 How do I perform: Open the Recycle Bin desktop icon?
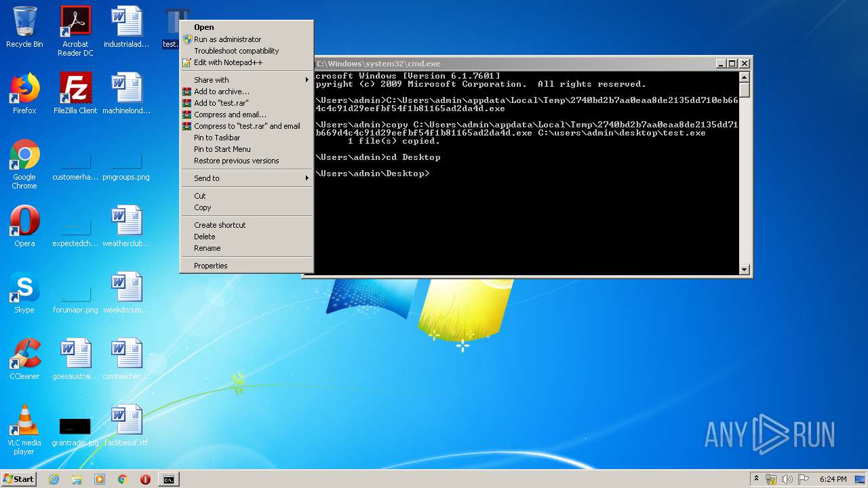(x=24, y=27)
